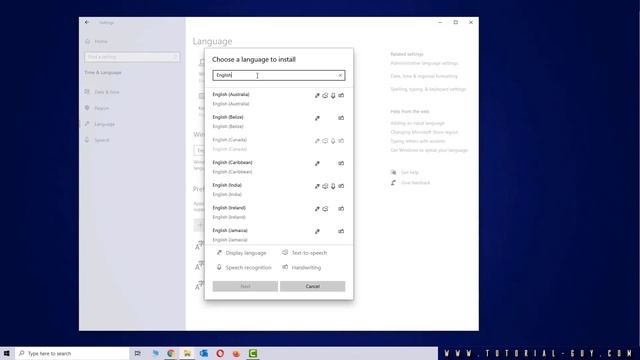Select English (Australia) from the list

tap(279, 99)
